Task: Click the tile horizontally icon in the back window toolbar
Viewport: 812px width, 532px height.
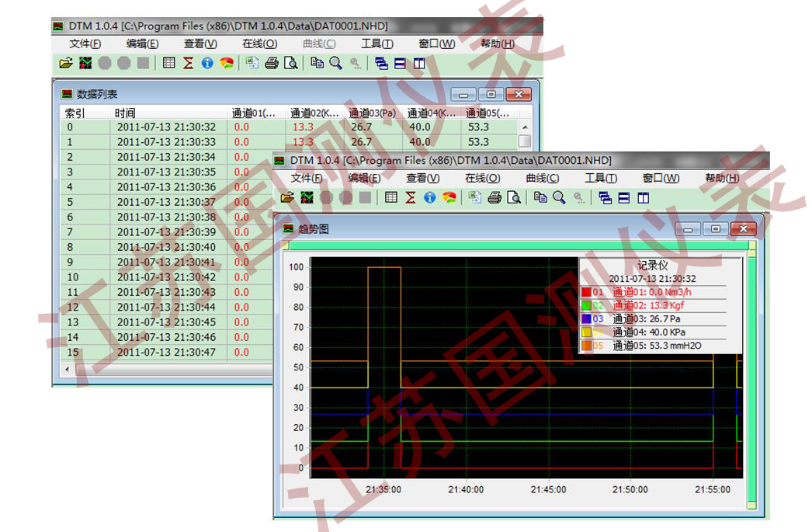Action: coord(401,63)
